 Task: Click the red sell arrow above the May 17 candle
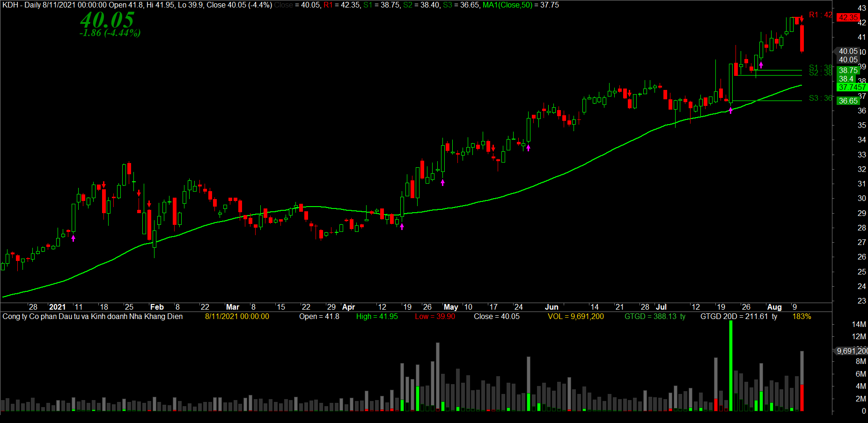pyautogui.click(x=493, y=148)
